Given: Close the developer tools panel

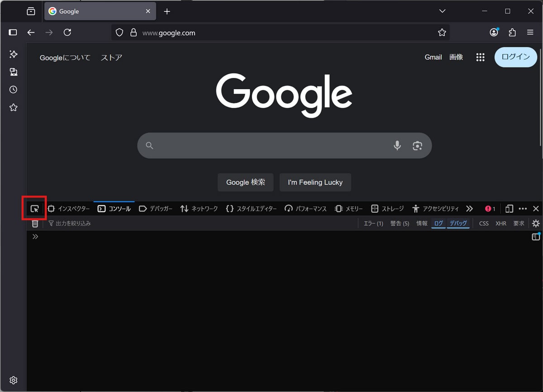Looking at the screenshot, I should point(536,209).
